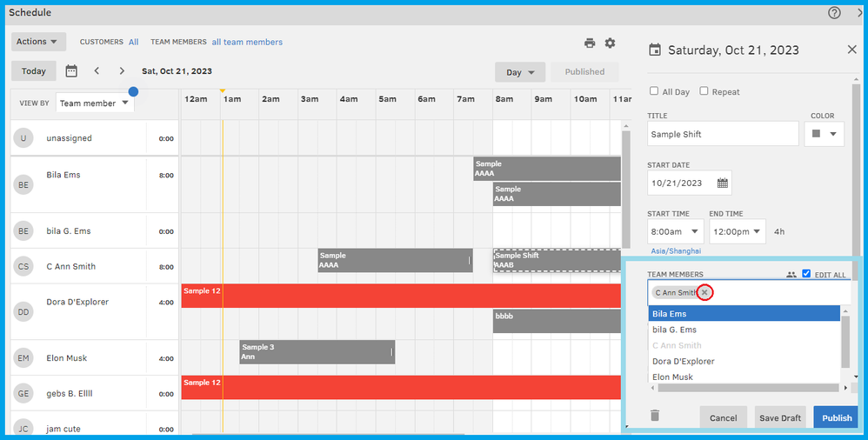This screenshot has width=868, height=440.
Task: Print the schedule using printer icon
Action: [x=590, y=43]
